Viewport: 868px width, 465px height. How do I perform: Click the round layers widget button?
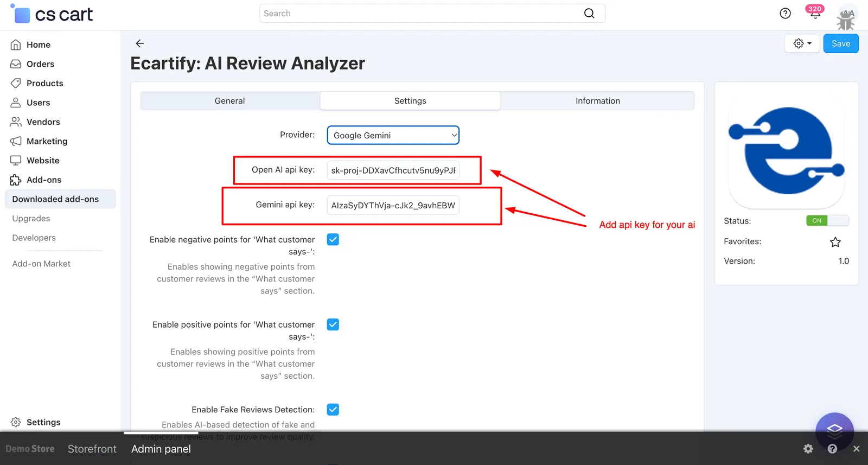tap(834, 431)
